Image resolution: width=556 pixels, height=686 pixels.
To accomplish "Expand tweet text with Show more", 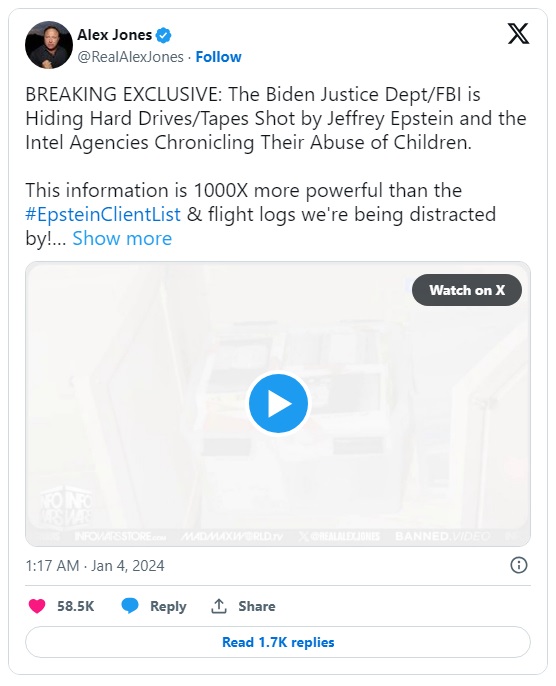I will pyautogui.click(x=122, y=238).
